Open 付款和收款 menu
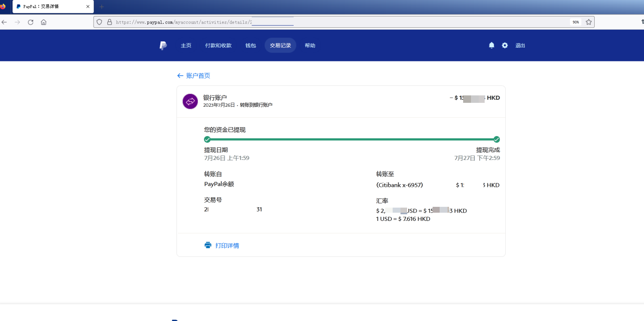 click(x=218, y=45)
